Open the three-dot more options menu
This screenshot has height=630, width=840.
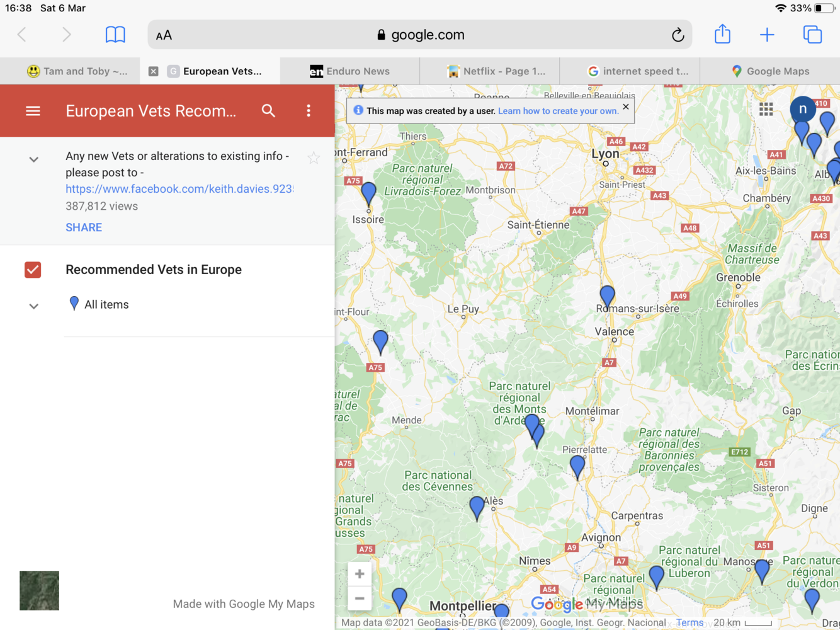click(309, 111)
